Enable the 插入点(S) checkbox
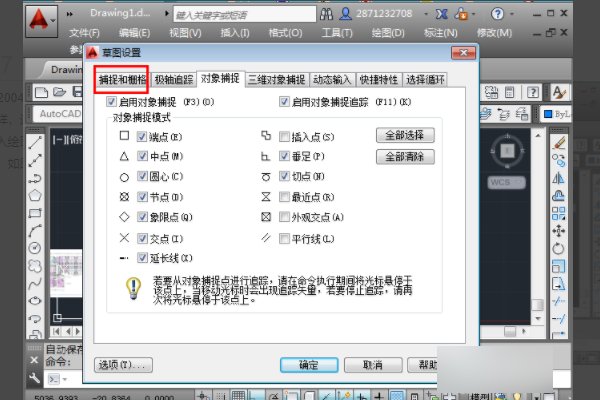600x400 pixels. pos(284,137)
